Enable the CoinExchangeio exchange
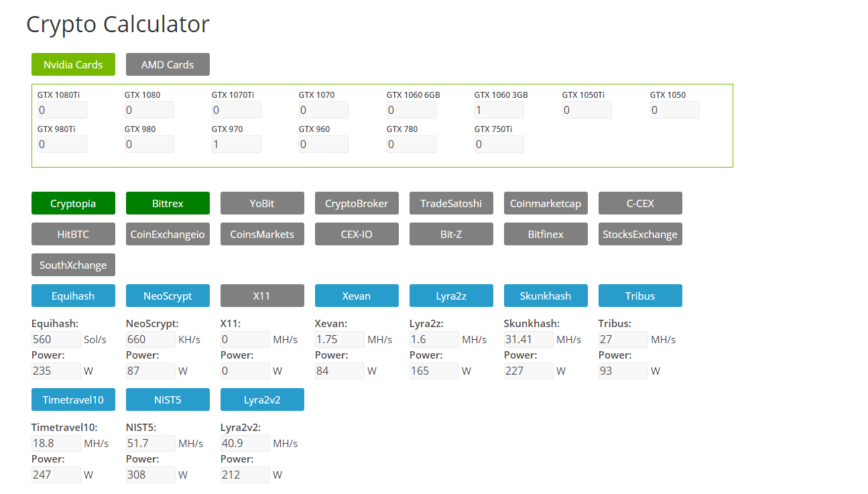The image size is (868, 494). coord(168,234)
